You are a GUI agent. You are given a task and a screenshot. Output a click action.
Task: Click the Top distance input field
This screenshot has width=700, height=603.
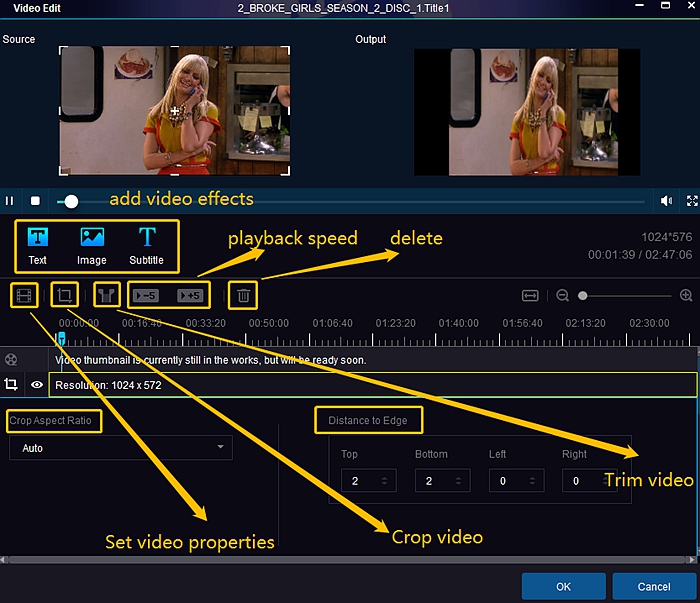(369, 481)
